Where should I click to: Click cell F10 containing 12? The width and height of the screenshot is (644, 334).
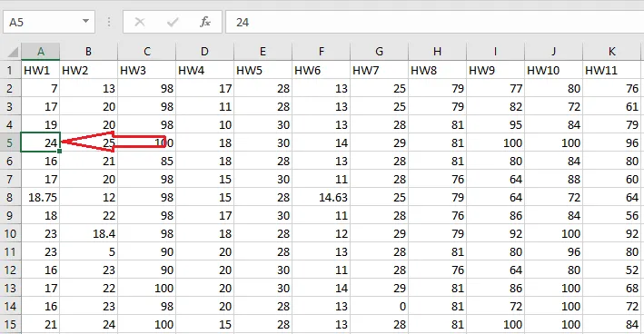point(322,233)
